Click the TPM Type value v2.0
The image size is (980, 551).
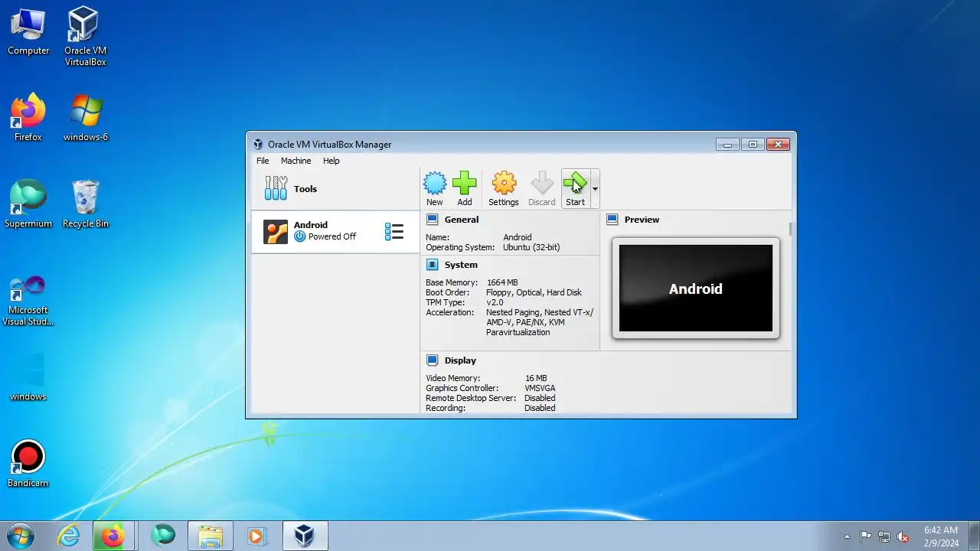coord(495,302)
